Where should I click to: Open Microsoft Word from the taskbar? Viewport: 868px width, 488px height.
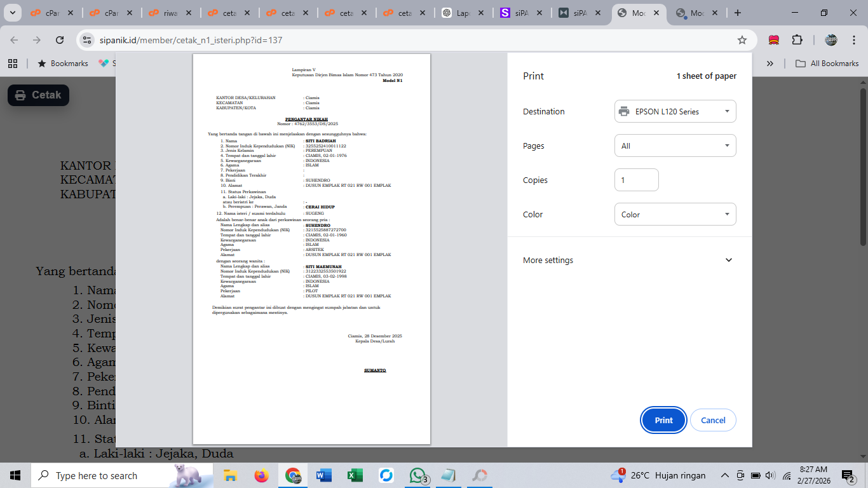pos(323,475)
